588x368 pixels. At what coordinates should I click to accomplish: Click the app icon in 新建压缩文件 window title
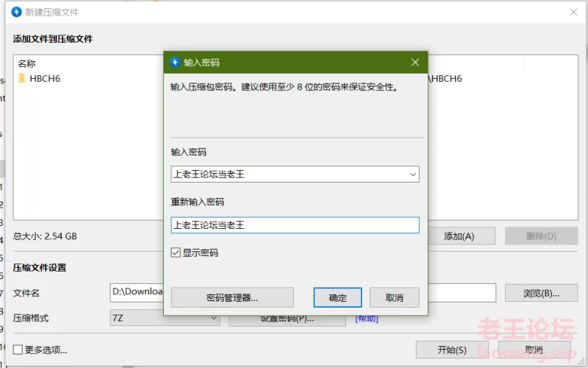16,12
